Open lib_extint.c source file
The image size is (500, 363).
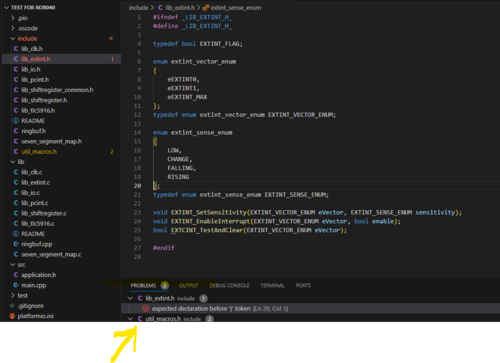click(35, 183)
